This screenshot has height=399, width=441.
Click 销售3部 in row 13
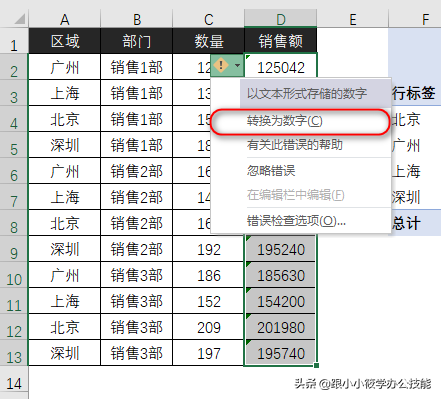pos(137,353)
